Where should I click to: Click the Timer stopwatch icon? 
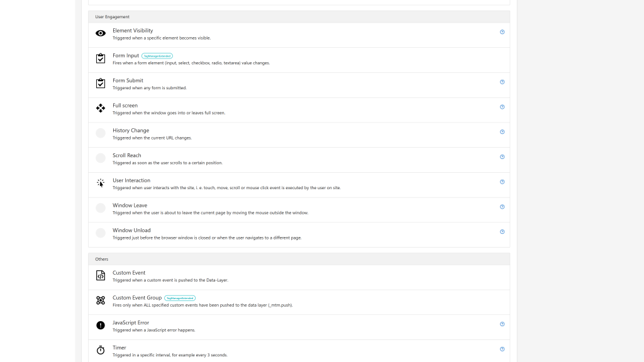pos(101,350)
